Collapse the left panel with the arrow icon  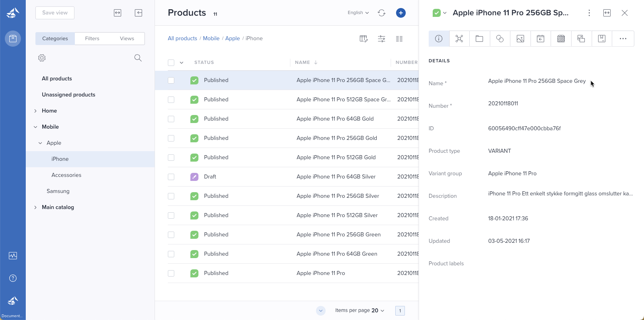pos(138,13)
